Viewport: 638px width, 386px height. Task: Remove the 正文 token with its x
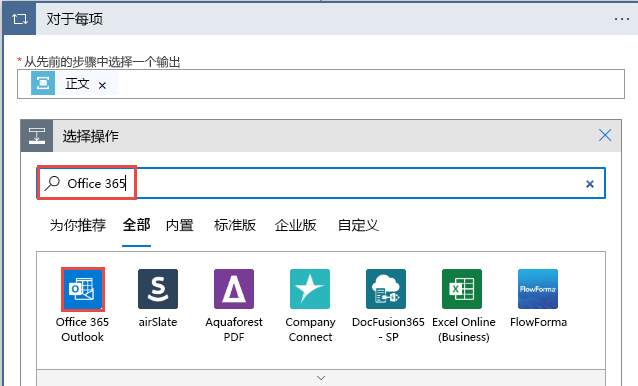[x=102, y=85]
